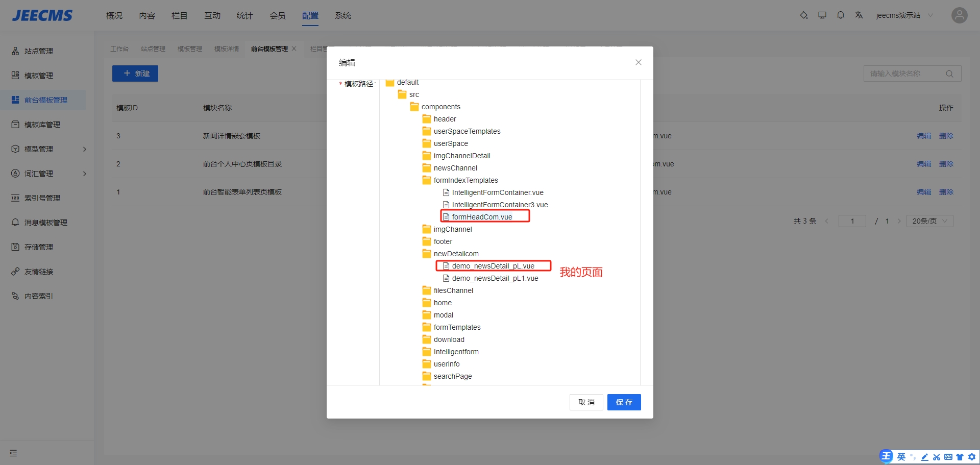Open 模板库管理 in the sidebar
This screenshot has width=980, height=465.
coord(42,125)
